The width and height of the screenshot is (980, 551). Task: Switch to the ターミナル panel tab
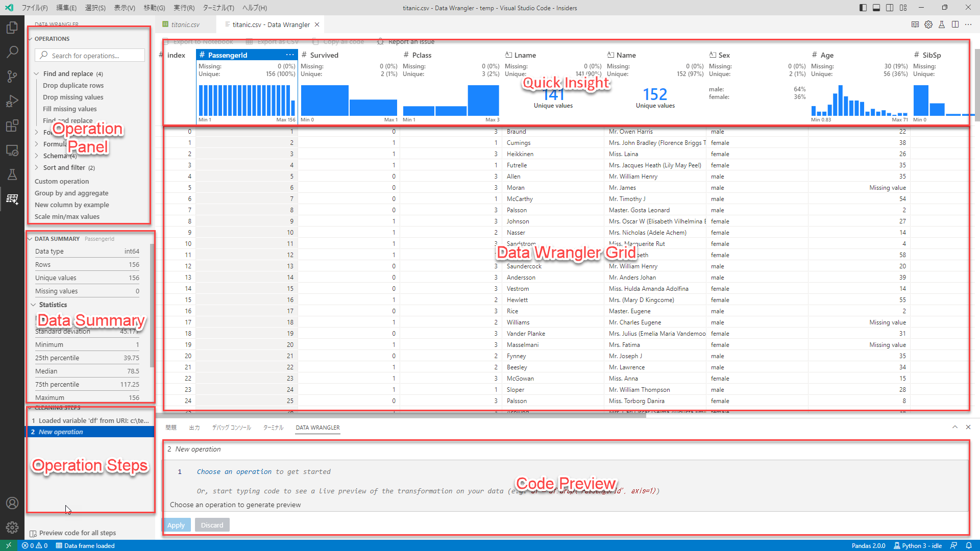pos(273,428)
